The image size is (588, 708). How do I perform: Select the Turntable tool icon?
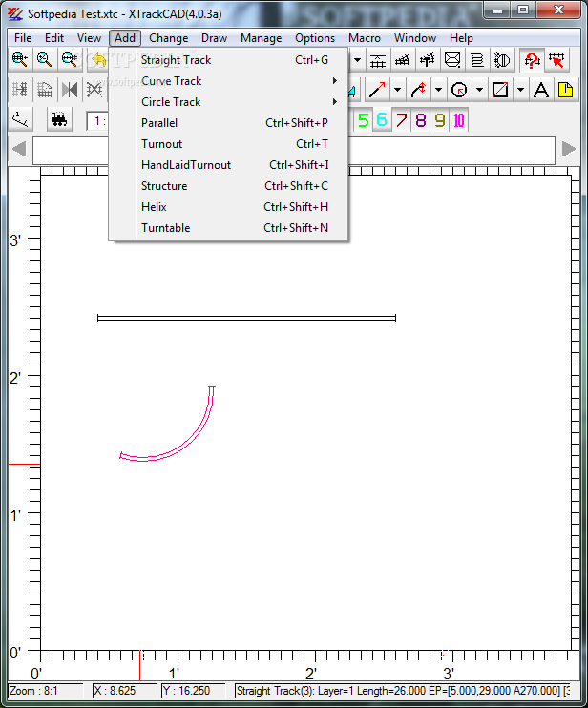pyautogui.click(x=502, y=59)
